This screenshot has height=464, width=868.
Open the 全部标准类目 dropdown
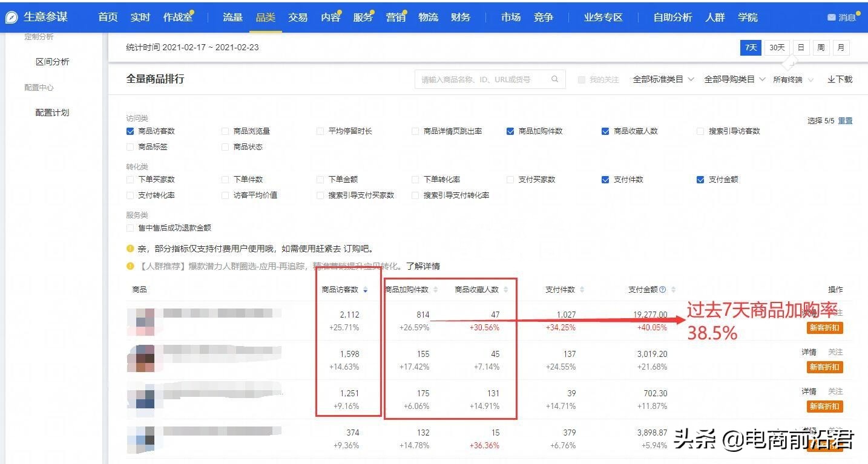pos(659,79)
